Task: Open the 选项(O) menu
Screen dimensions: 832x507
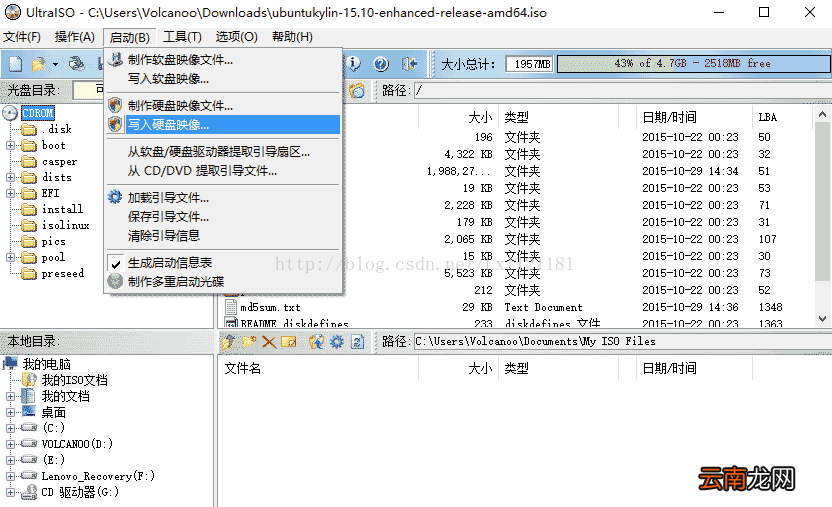Action: [237, 37]
